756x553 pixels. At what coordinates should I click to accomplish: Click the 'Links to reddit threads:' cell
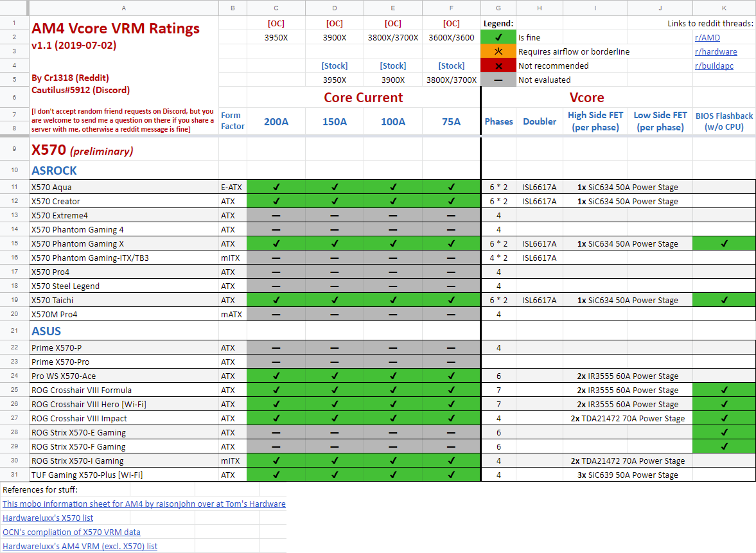click(710, 23)
